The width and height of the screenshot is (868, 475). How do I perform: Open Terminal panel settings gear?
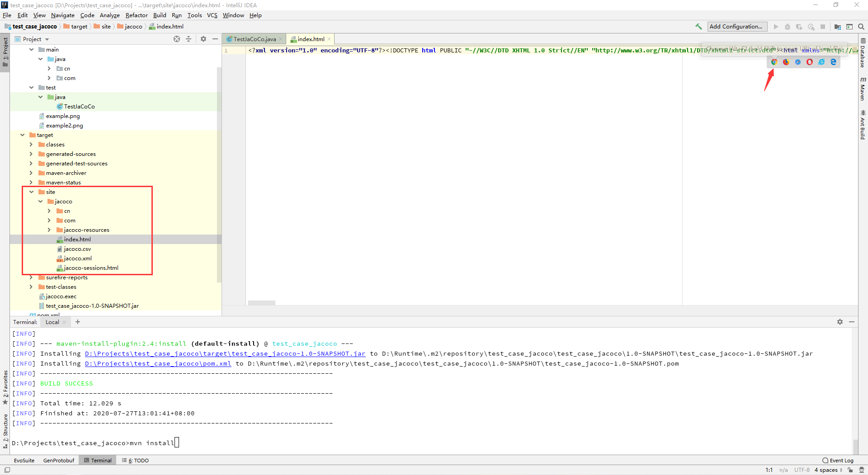coord(840,322)
